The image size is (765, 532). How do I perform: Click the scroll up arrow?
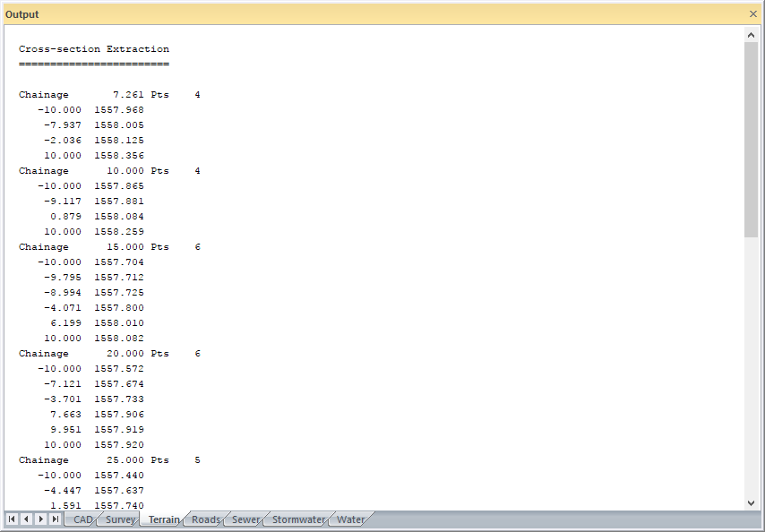(751, 34)
